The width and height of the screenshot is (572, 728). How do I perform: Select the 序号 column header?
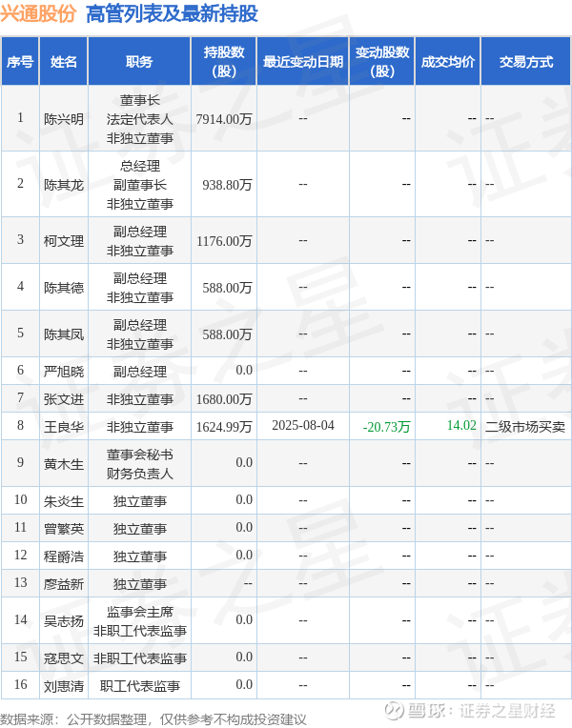20,61
